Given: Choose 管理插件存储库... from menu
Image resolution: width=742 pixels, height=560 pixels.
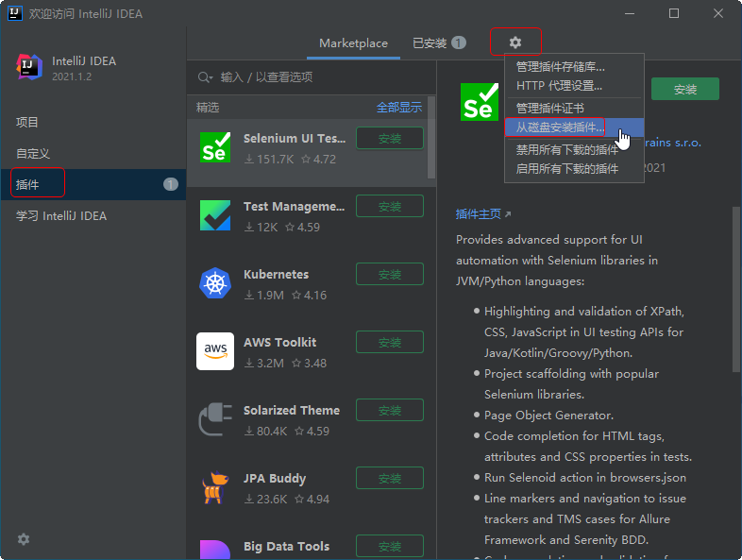Looking at the screenshot, I should [574, 67].
